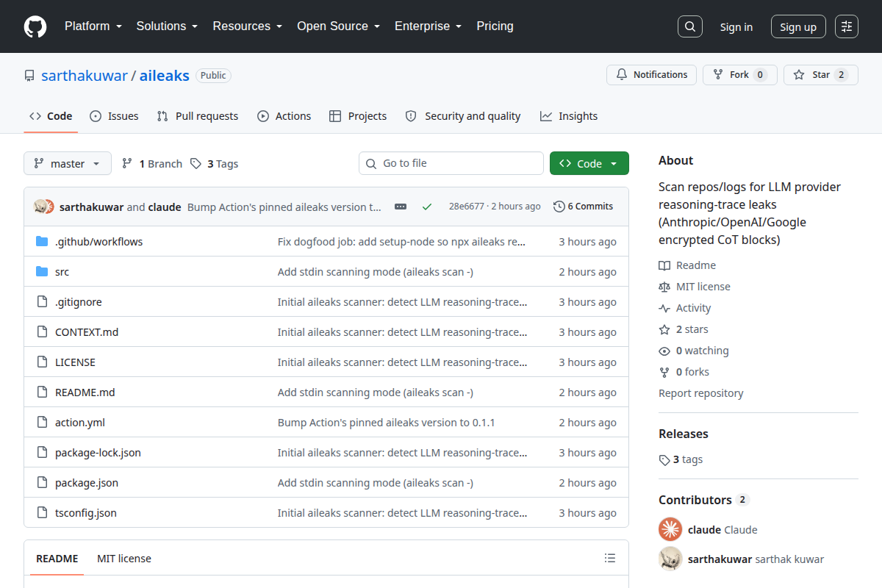882x588 pixels.
Task: Open the Contributors heading link
Action: (703, 500)
